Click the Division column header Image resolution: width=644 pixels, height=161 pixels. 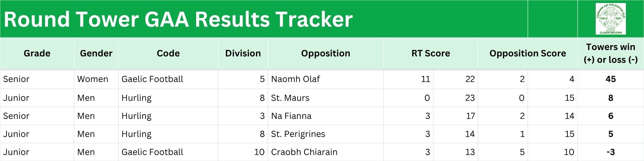pos(243,53)
